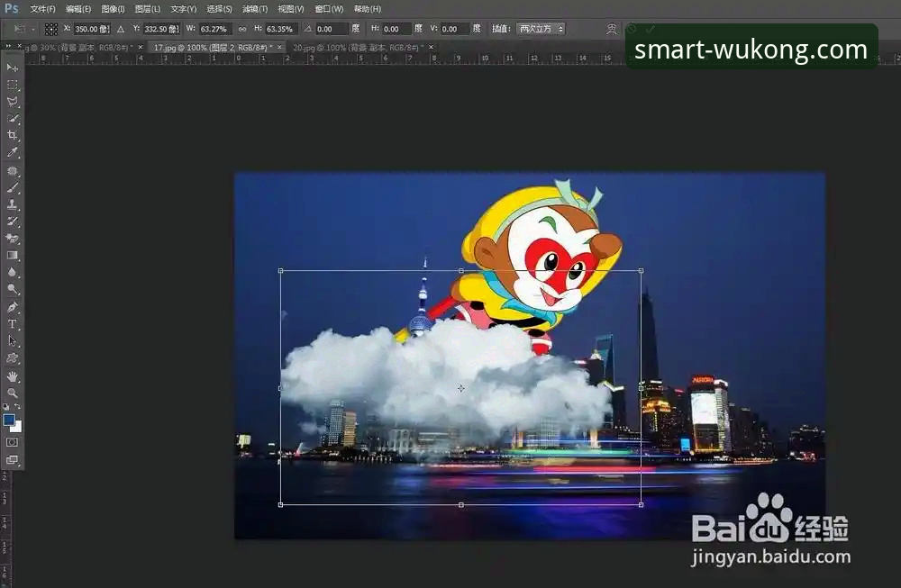Viewport: 901px width, 588px height.
Task: Select the Rectangular Marquee tool
Action: [12, 85]
